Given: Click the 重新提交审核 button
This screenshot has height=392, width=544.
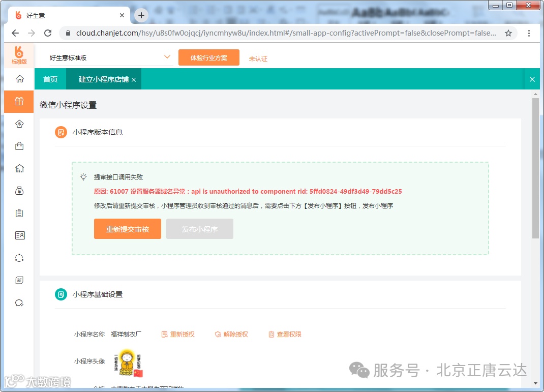Looking at the screenshot, I should [127, 229].
